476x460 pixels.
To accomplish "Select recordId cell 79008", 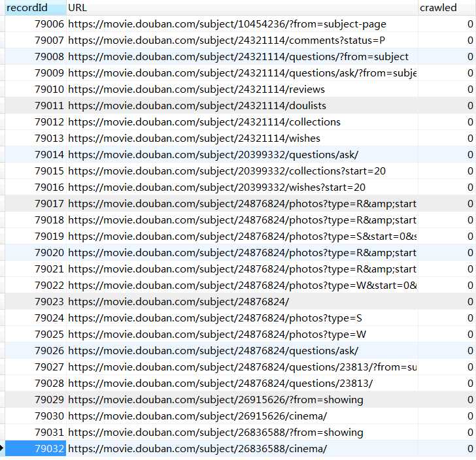I will [35, 56].
